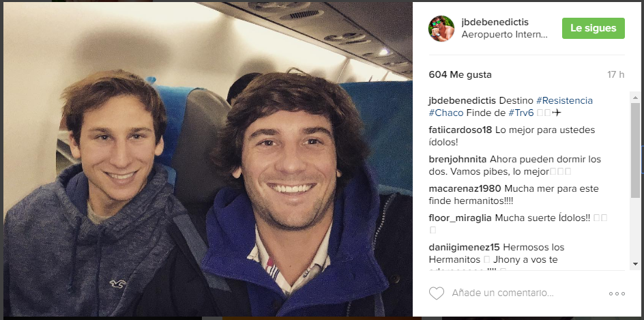Open the Aeropuerto Intern... location link
Image resolution: width=644 pixels, height=320 pixels.
coord(504,35)
